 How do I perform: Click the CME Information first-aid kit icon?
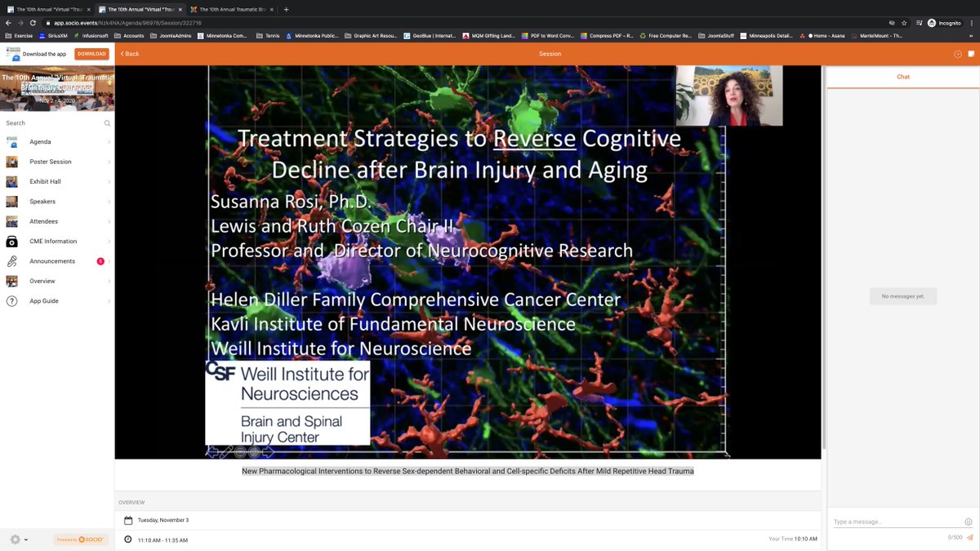click(x=12, y=241)
